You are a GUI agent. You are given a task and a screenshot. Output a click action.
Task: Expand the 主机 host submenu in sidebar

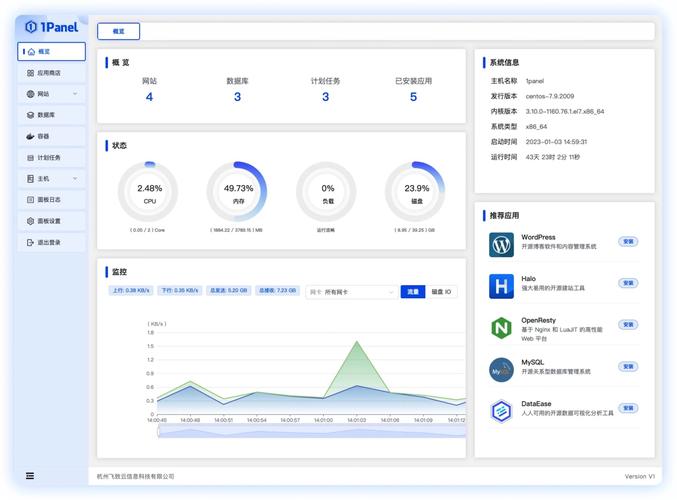[75, 179]
